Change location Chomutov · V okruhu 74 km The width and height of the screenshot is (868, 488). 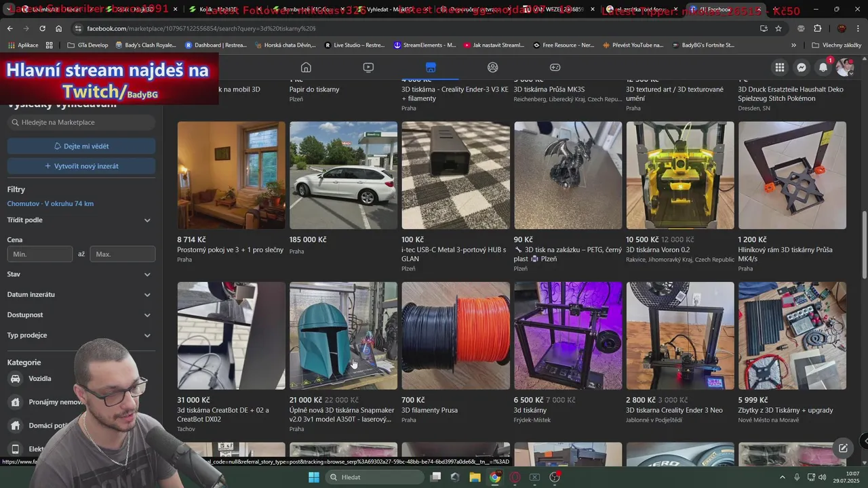pyautogui.click(x=50, y=203)
